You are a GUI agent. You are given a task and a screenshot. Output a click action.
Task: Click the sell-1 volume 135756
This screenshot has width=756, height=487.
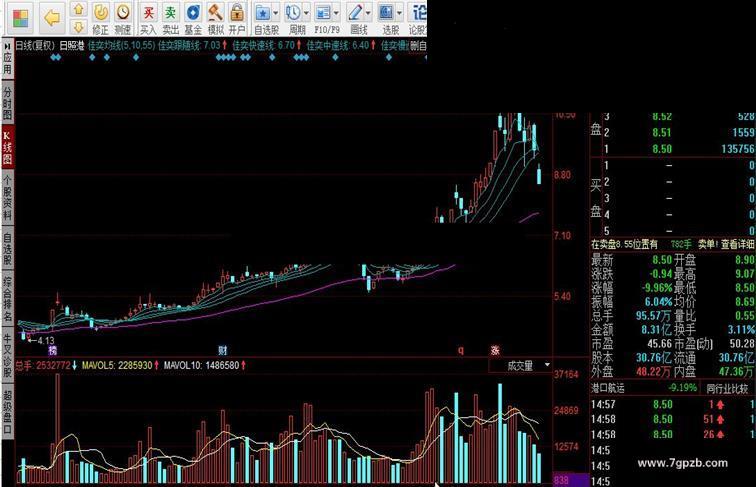(738, 149)
